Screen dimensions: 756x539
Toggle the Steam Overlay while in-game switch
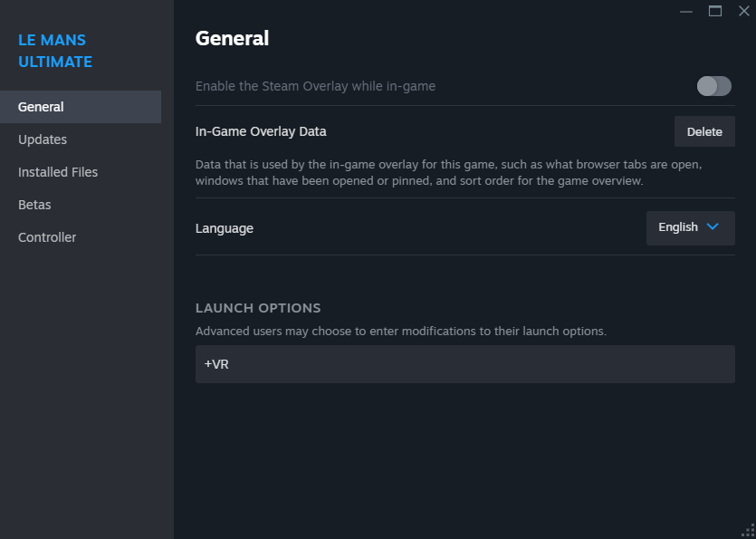713,86
